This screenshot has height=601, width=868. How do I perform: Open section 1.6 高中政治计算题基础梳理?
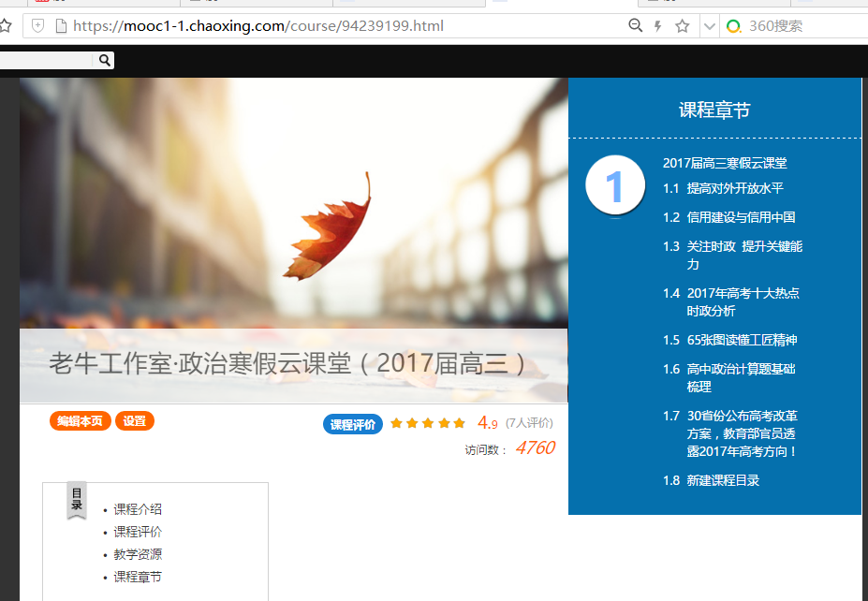tap(729, 378)
